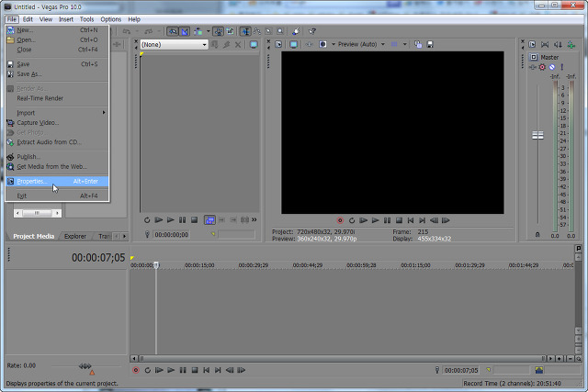588x392 pixels.
Task: Toggle trimmer Add to Timeline highlighted button
Action: tap(210, 220)
